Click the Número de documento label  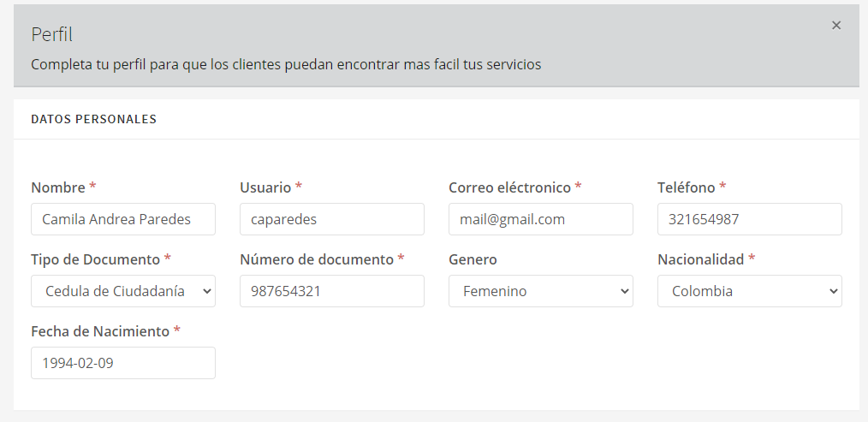point(316,259)
